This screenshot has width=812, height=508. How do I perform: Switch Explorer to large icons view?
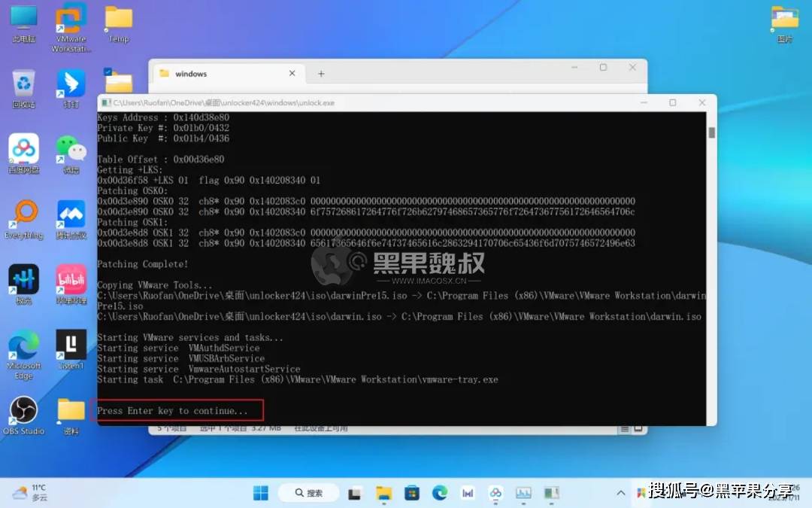638,429
